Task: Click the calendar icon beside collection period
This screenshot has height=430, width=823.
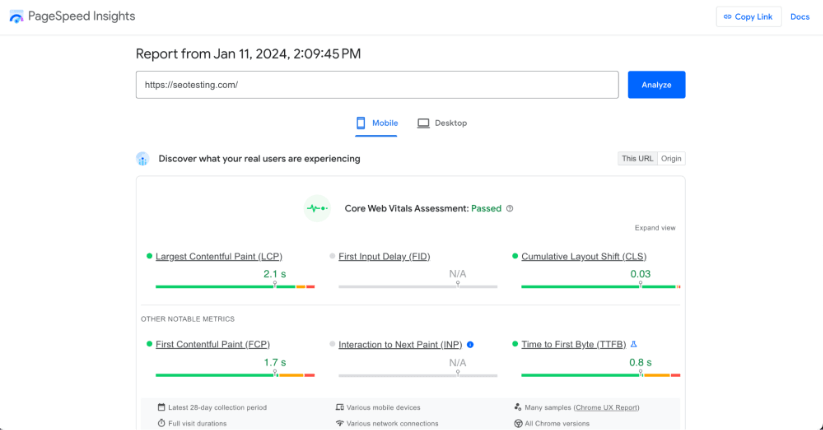Action: point(161,408)
